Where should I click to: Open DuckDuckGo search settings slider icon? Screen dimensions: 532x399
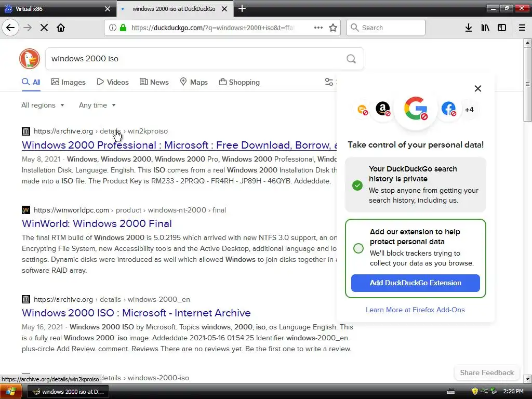[x=329, y=82]
